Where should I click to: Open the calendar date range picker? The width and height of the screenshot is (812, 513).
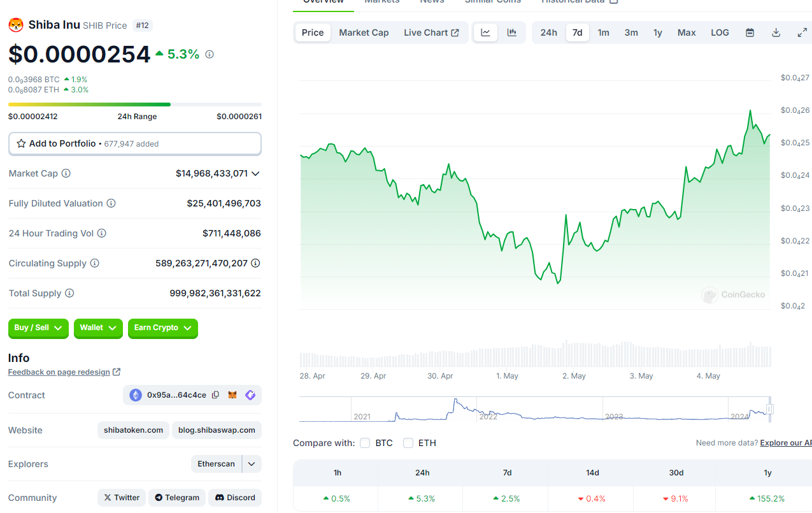750,33
